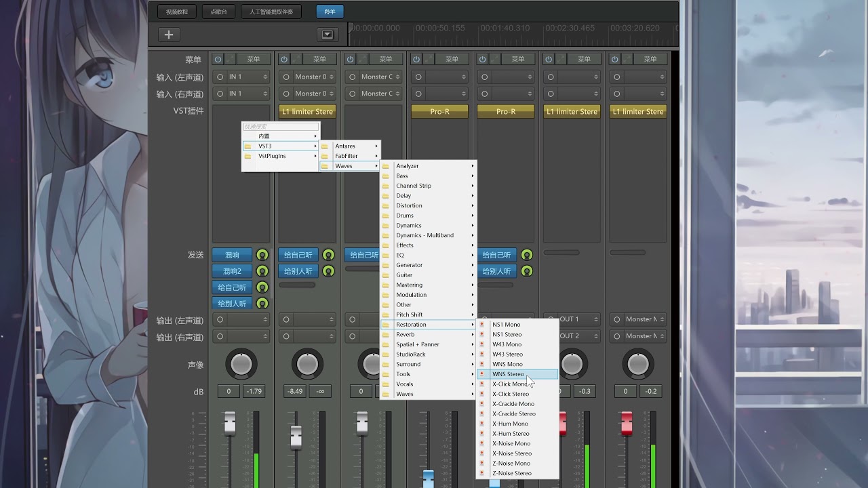Toggle power button on fourth channel strip
The image size is (868, 488).
click(x=416, y=60)
